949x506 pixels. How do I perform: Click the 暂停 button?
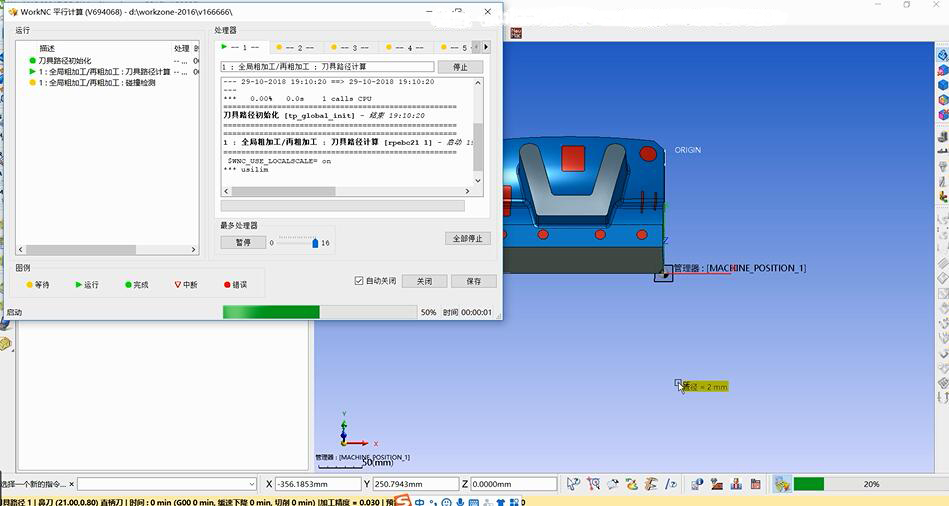[243, 242]
